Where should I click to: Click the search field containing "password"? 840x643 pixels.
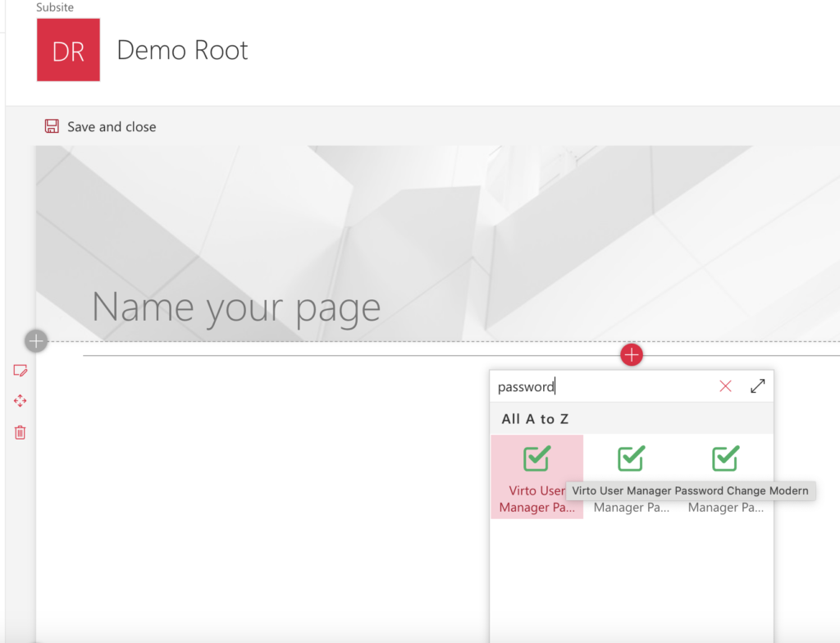[x=599, y=386]
